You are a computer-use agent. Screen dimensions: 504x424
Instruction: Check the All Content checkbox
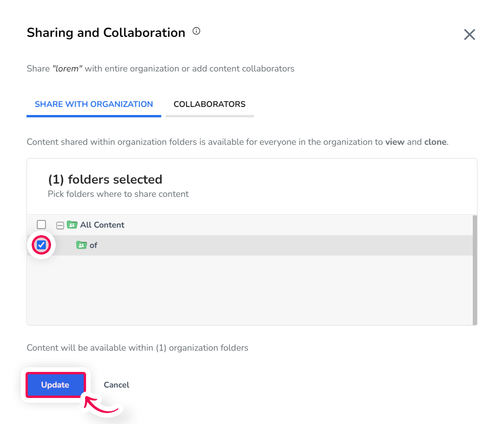tap(42, 224)
